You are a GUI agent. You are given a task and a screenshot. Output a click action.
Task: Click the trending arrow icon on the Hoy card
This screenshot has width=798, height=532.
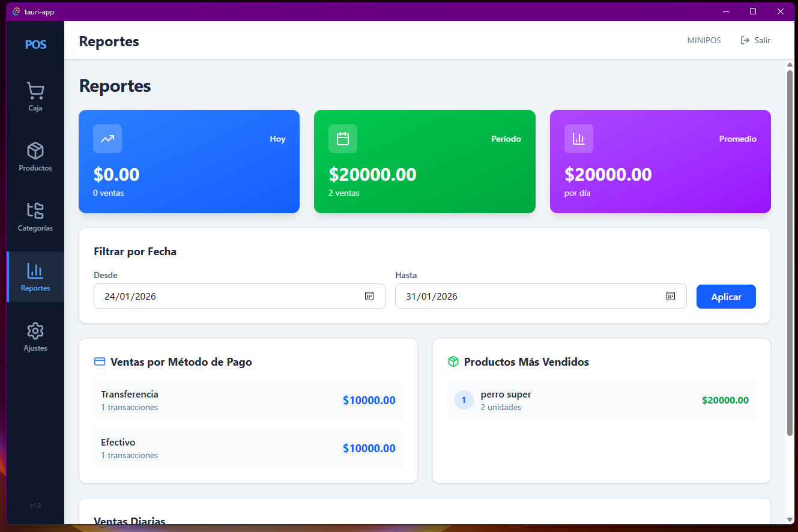coord(107,139)
